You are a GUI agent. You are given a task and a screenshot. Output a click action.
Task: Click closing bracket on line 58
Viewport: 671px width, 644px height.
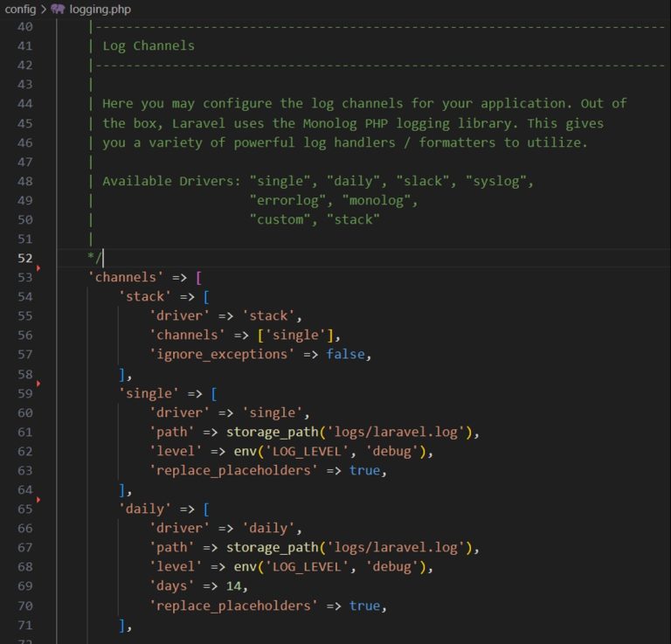122,374
